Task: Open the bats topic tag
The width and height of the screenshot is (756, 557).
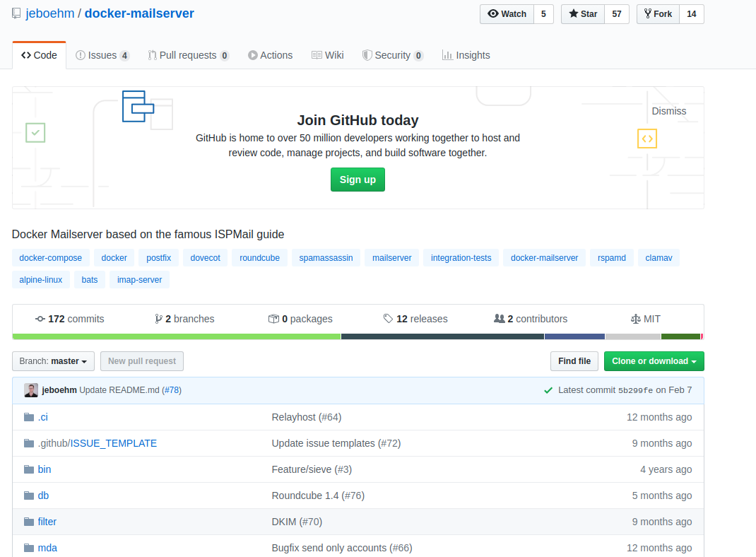Action: pos(90,280)
